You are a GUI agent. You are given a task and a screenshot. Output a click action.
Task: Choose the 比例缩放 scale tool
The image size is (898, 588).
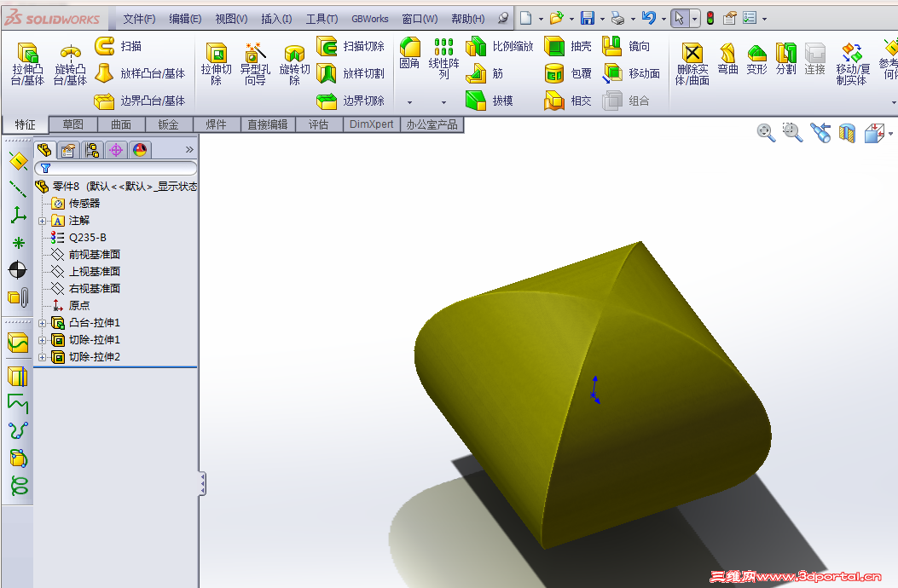(500, 46)
